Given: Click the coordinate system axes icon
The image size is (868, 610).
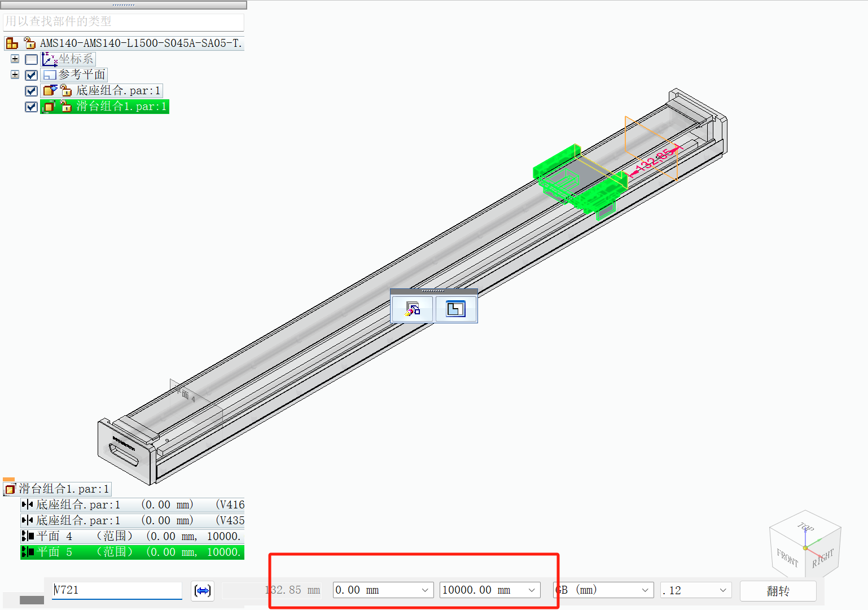Looking at the screenshot, I should coord(50,59).
